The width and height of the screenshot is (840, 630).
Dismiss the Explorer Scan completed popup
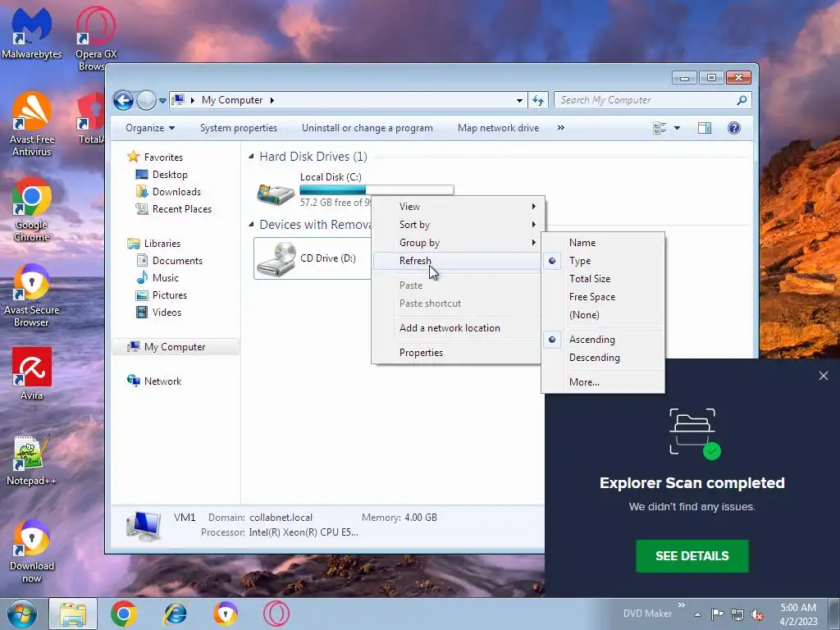pyautogui.click(x=824, y=376)
